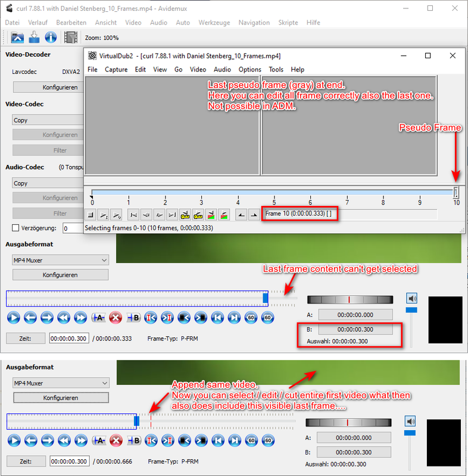468x476 pixels.
Task: Click Konfigurieren in the lower Avidemux capture
Action: click(61, 397)
